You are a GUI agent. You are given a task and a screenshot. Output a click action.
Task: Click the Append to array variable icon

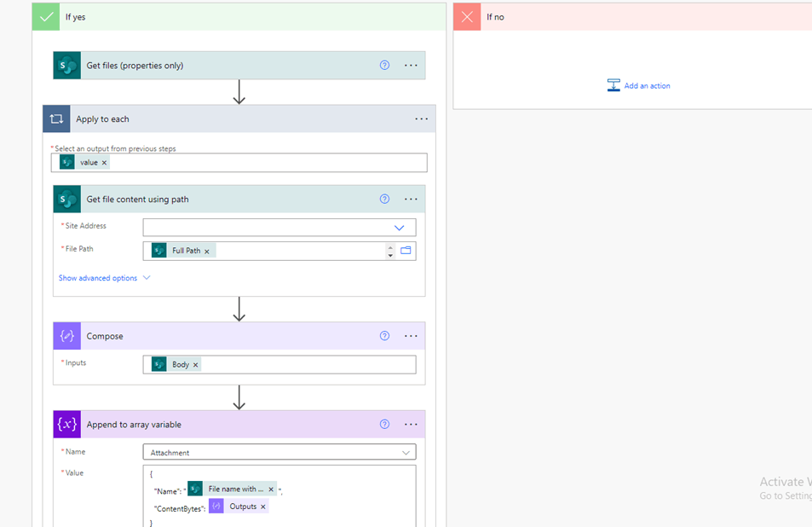click(x=66, y=424)
